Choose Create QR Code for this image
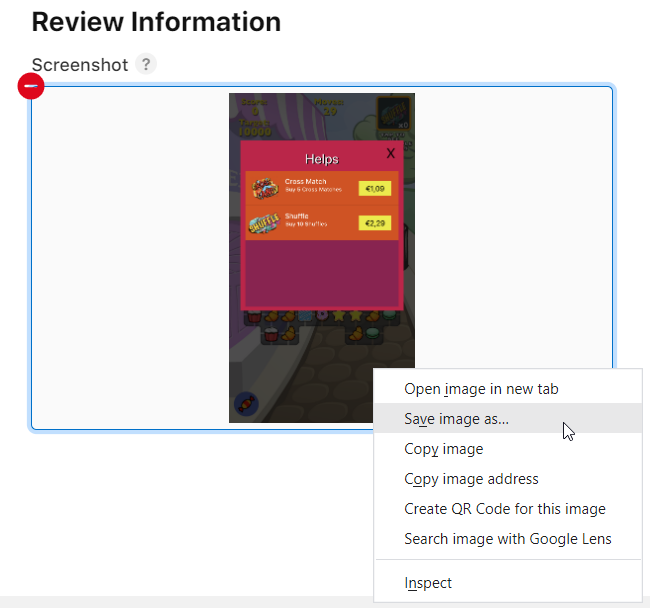 [508, 509]
